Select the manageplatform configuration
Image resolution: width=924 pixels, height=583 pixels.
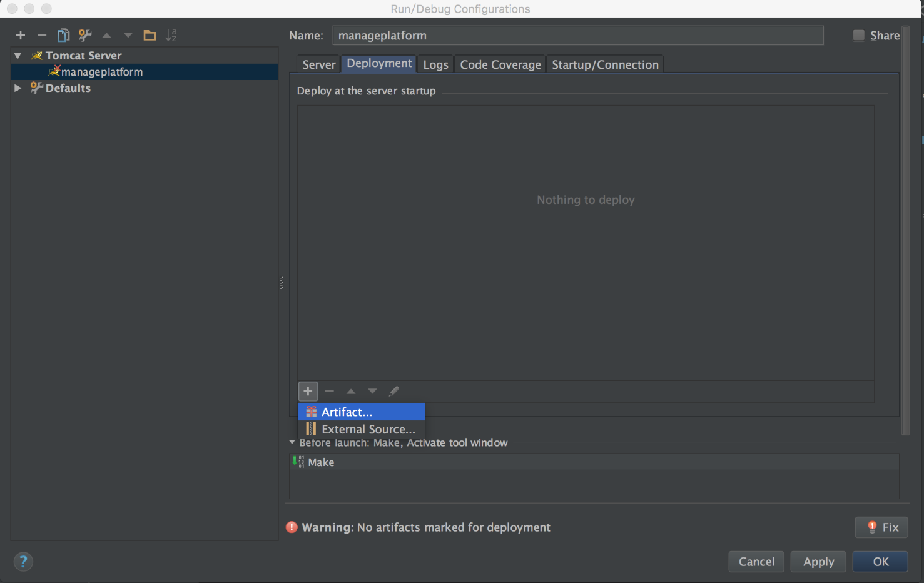pos(145,72)
